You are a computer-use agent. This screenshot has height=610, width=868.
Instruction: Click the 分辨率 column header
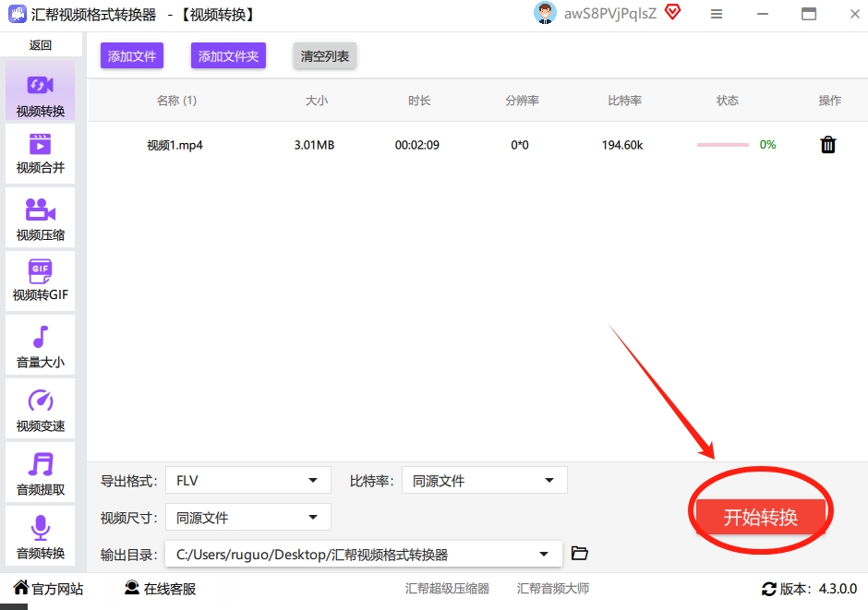coord(522,100)
